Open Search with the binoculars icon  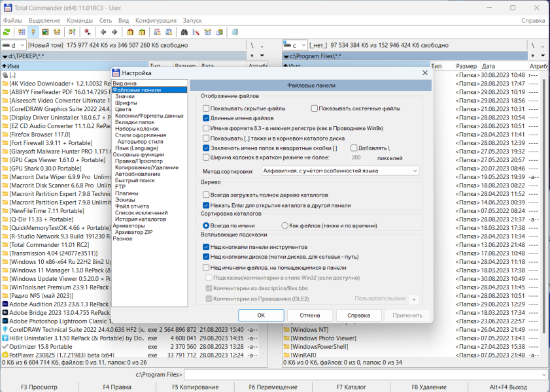184,32
